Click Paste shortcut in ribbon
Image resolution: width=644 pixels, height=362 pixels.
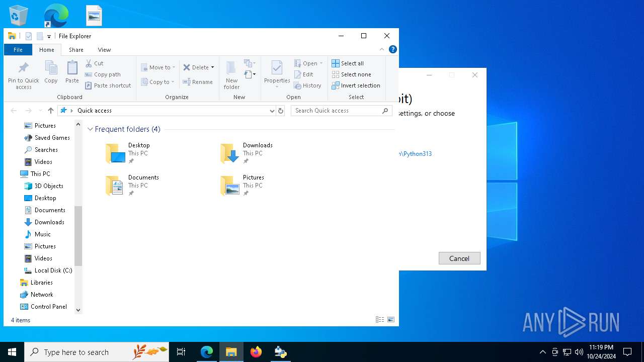click(108, 85)
